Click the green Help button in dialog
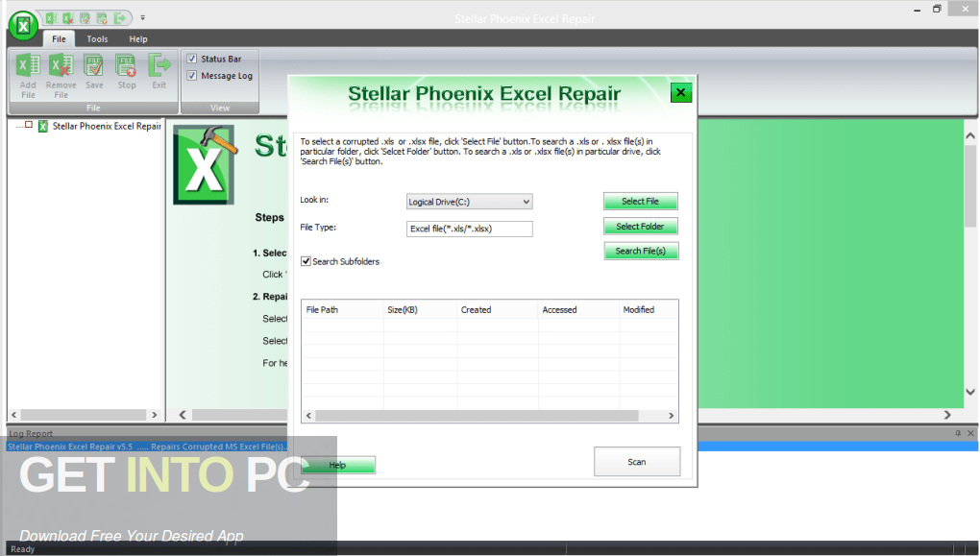 (338, 465)
